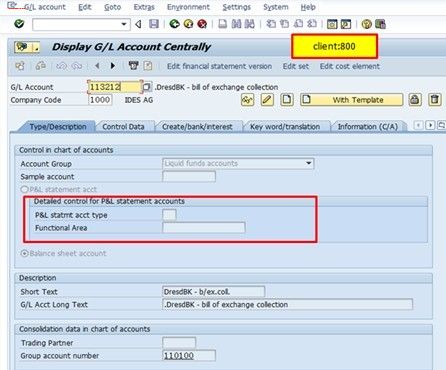Click the Create blank page icon
Viewport: 446px width, 370px height.
tap(287, 100)
